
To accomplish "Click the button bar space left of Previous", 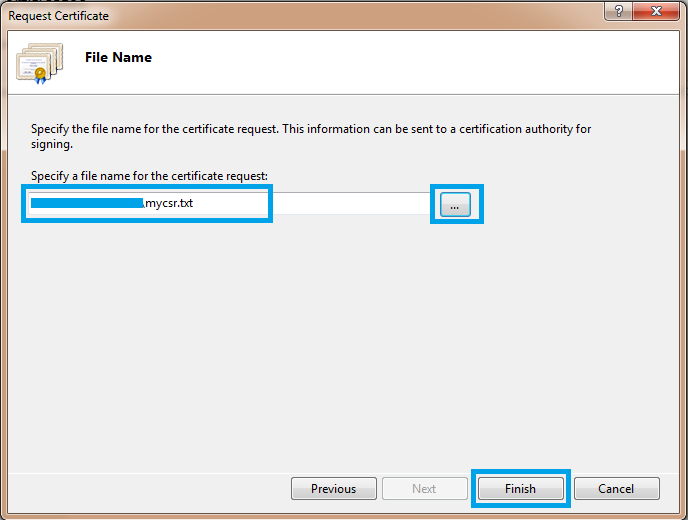I will [150, 489].
